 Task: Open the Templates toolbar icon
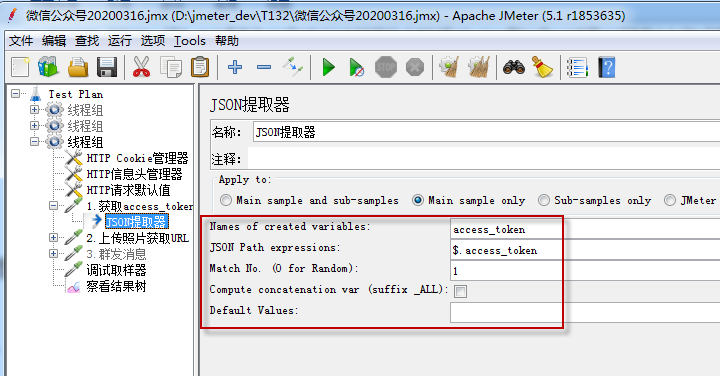(49, 67)
